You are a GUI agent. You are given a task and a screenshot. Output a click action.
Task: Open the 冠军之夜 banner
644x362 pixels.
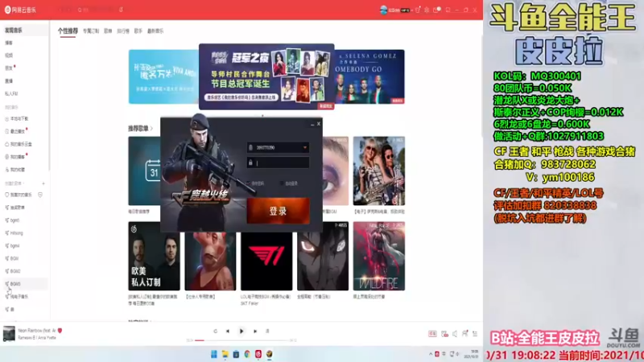click(x=266, y=76)
